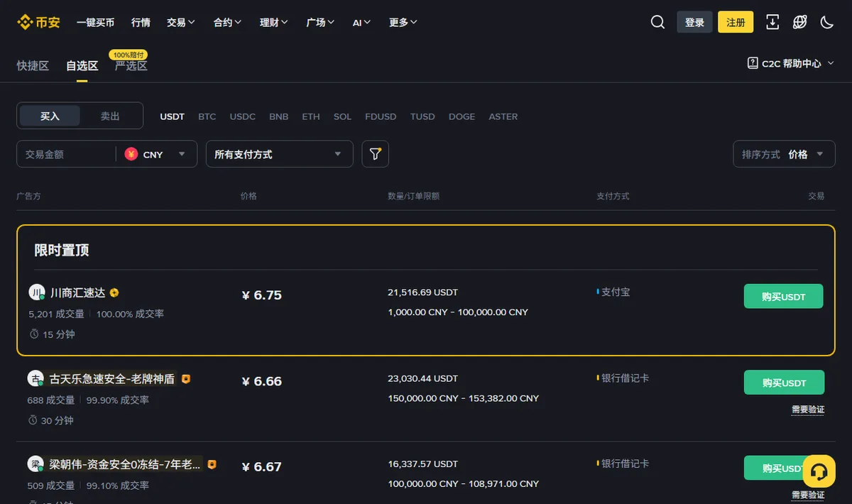Click 梁朝伟 merchant avatar

35,464
